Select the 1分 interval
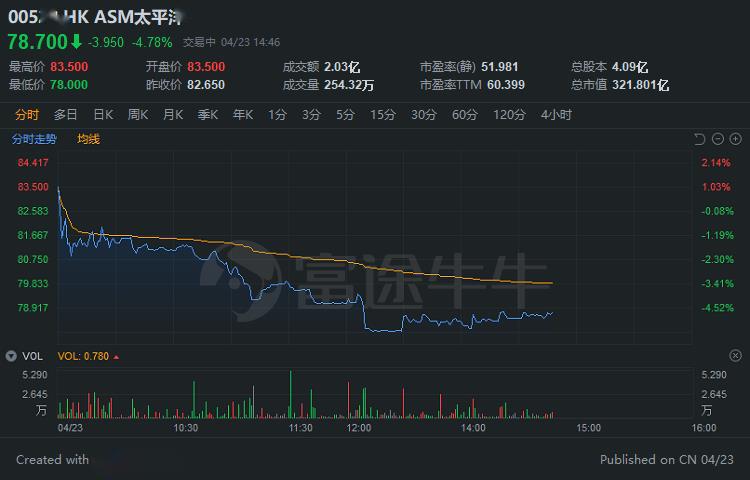The image size is (750, 480). point(277,115)
